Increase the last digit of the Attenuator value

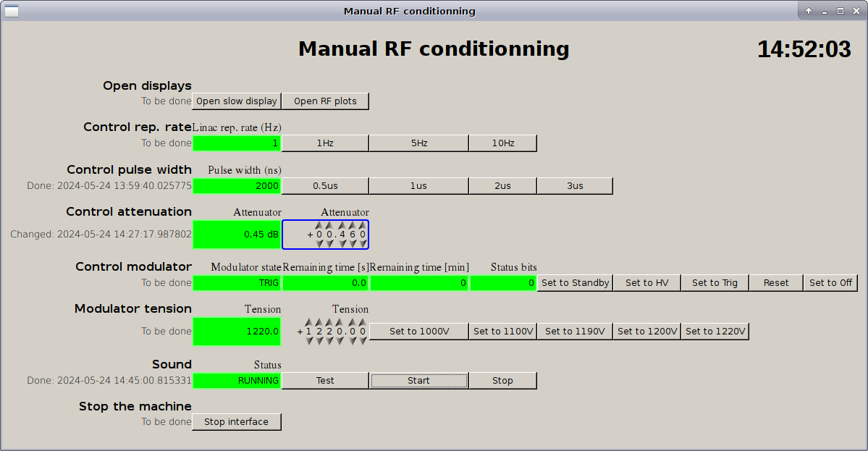pos(363,225)
